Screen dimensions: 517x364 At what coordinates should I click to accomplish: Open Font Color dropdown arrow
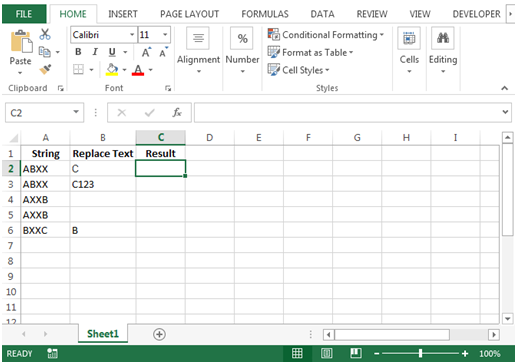click(151, 70)
